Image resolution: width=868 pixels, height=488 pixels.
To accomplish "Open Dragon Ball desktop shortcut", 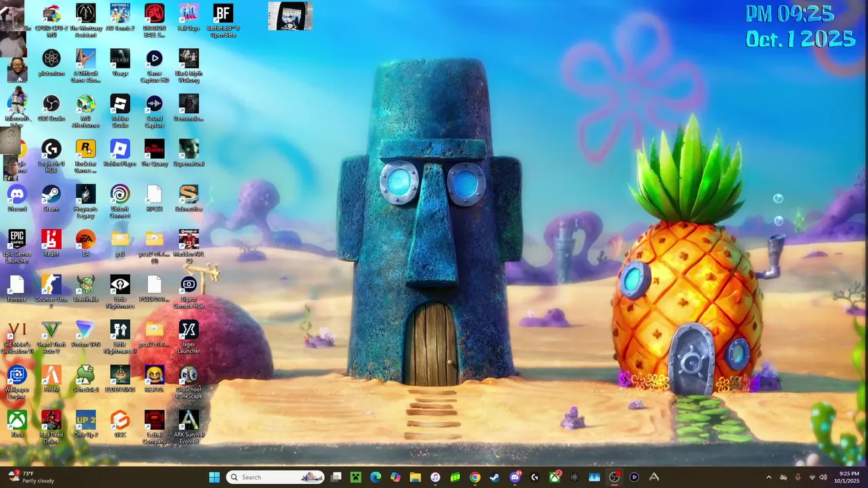I will pyautogui.click(x=155, y=20).
